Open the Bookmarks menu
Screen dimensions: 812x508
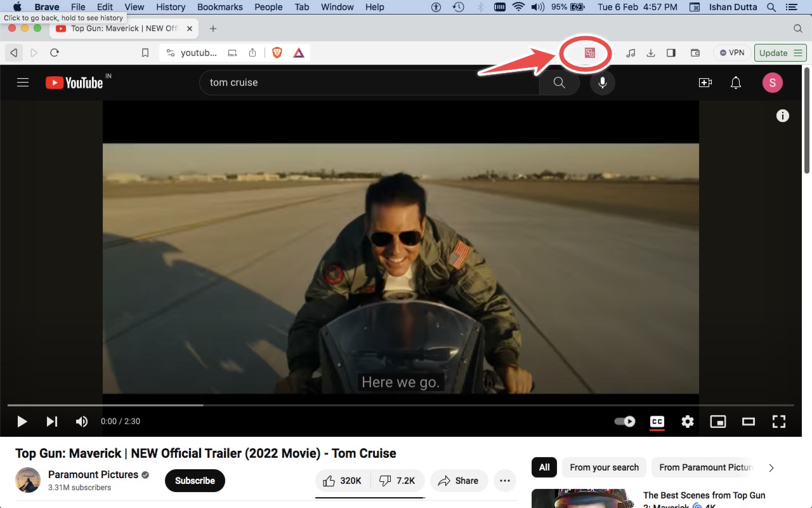[220, 7]
